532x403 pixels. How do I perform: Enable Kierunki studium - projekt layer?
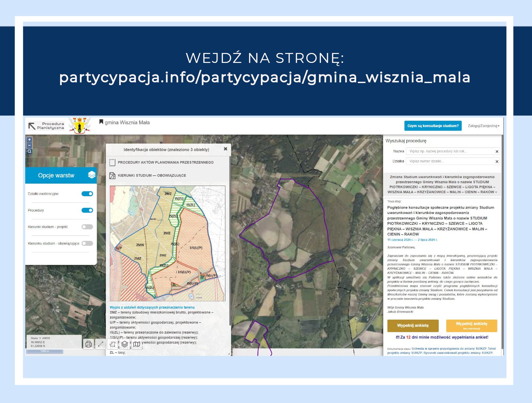tap(87, 227)
